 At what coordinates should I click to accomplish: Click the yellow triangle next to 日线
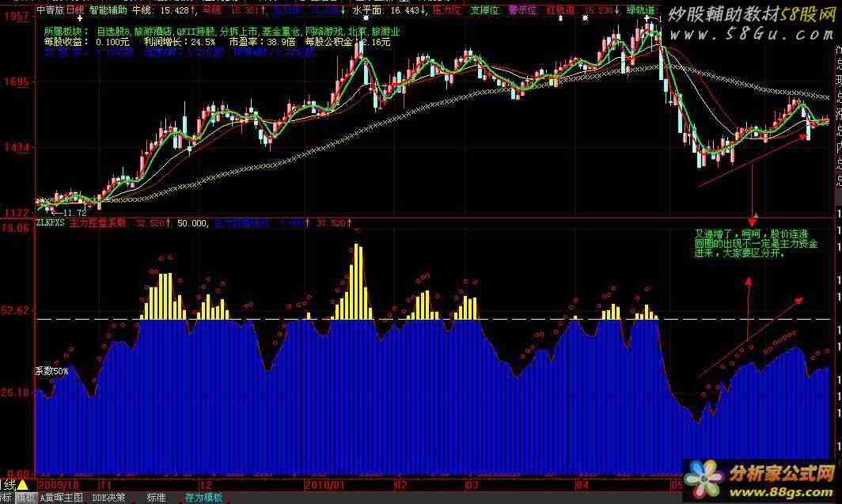tap(22, 484)
